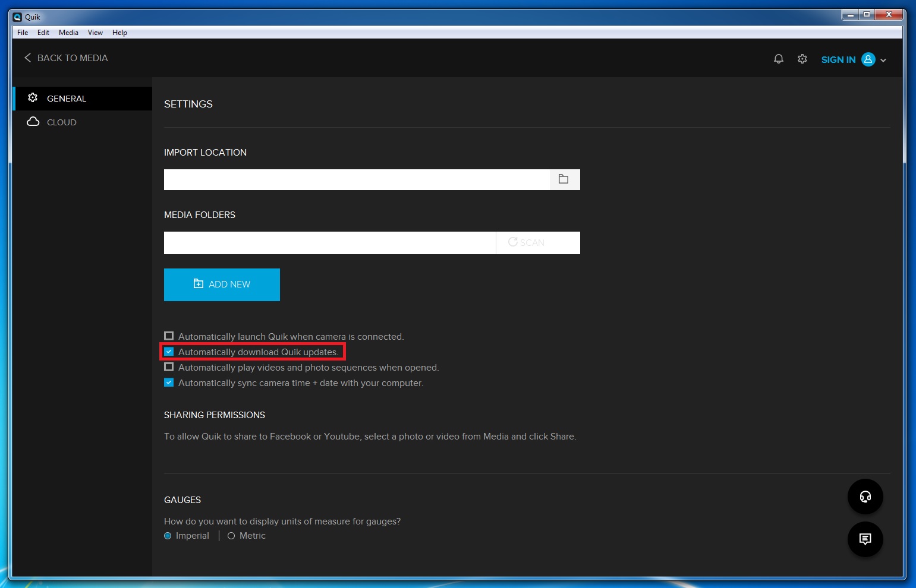Open the CLOUD settings tab
This screenshot has height=588, width=916.
[83, 122]
